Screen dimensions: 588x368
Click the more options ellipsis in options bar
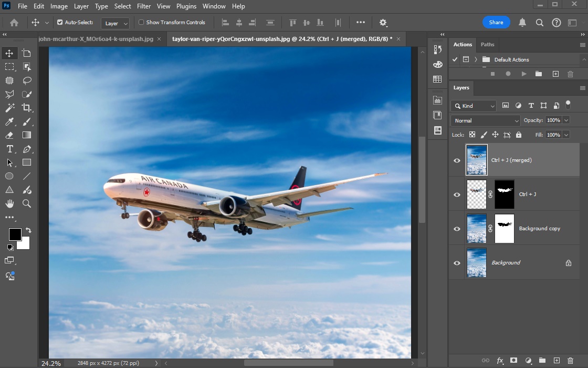tap(360, 23)
